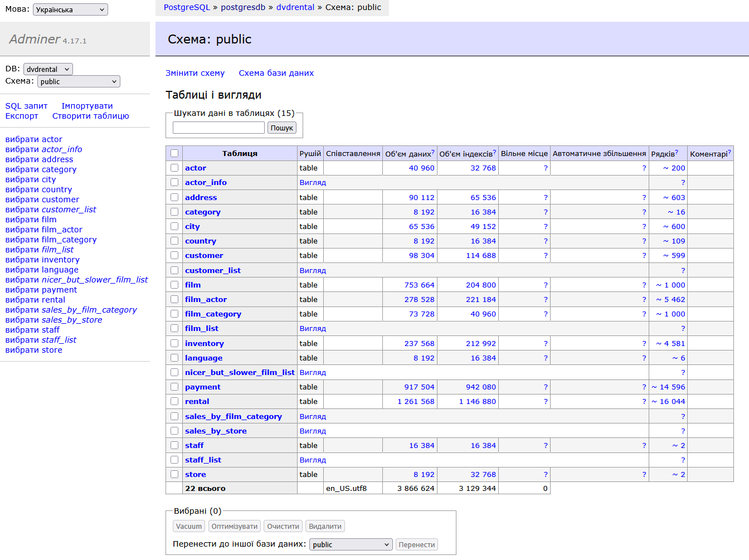Screen dimensions: 749x560
Task: Click in the table data search field
Action: pyautogui.click(x=218, y=128)
